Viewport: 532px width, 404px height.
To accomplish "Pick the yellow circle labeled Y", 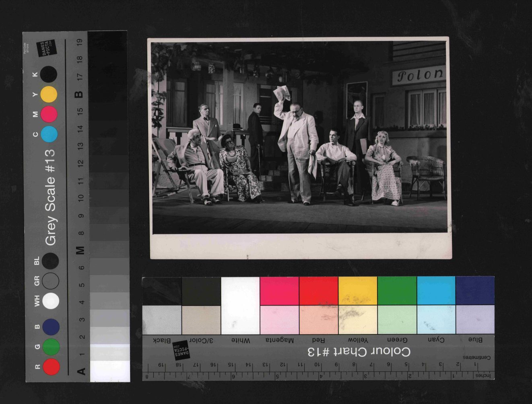I will point(49,94).
